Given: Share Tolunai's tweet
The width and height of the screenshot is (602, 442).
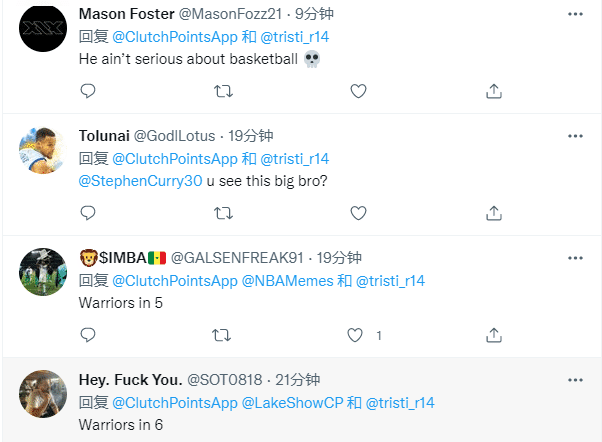Looking at the screenshot, I should pos(493,213).
